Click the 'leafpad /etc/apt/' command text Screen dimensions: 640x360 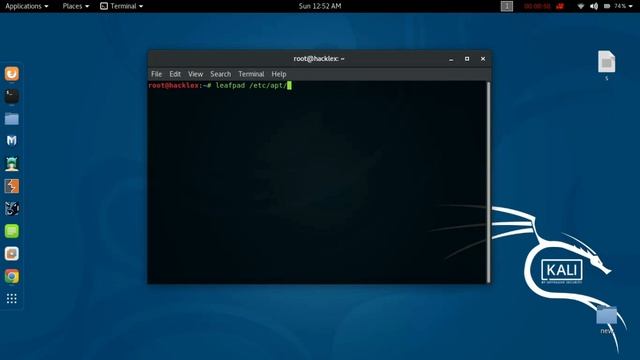click(251, 85)
